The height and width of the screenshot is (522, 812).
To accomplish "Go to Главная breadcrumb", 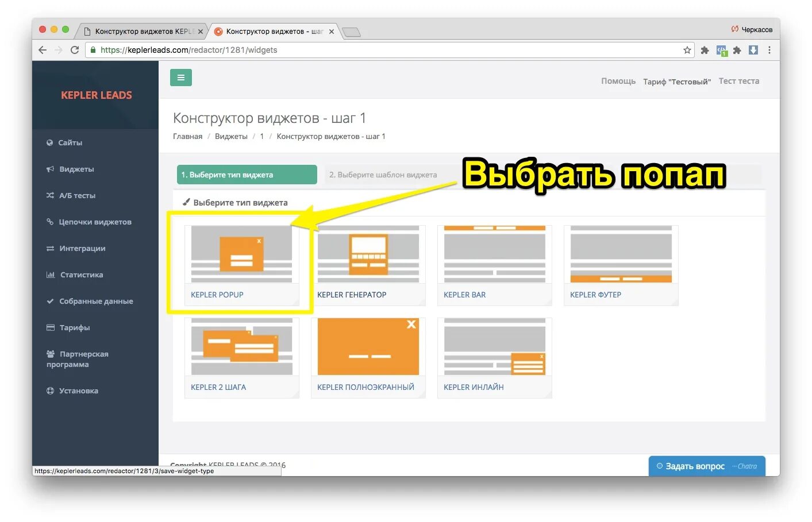I will pos(187,136).
